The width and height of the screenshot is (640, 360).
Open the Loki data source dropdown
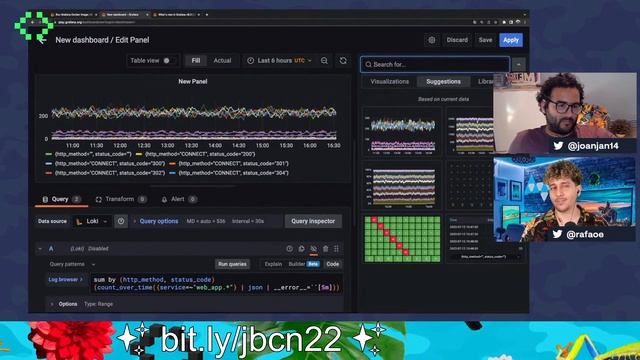tap(92, 221)
